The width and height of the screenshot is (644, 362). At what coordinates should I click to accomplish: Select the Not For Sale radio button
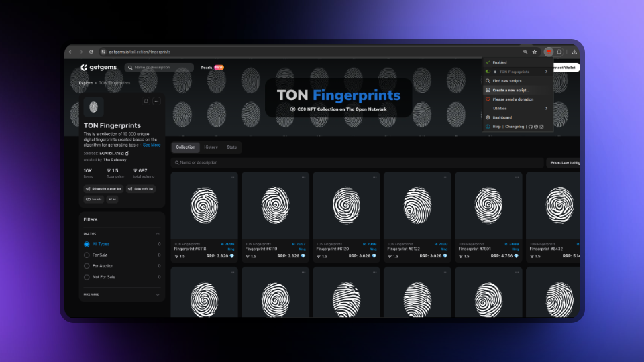point(87,277)
